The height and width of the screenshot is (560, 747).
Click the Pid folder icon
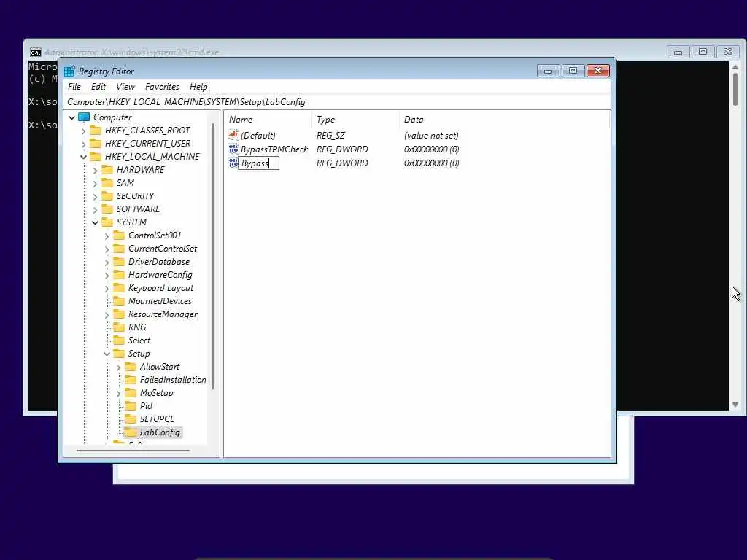[x=131, y=405]
